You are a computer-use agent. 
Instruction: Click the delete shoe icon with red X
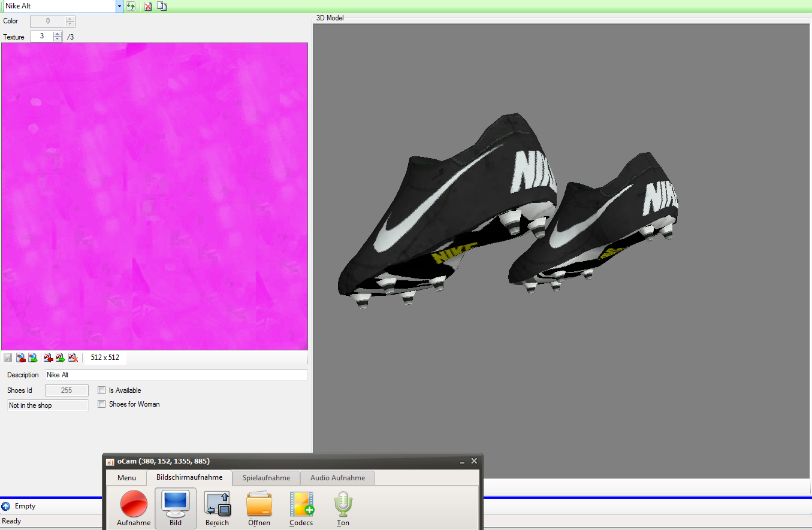click(147, 6)
